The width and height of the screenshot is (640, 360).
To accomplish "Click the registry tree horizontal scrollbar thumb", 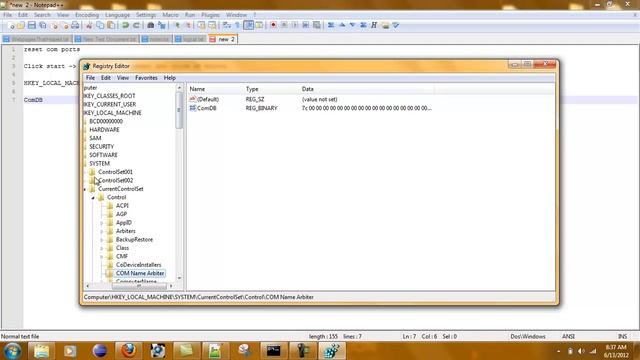I will click(139, 286).
